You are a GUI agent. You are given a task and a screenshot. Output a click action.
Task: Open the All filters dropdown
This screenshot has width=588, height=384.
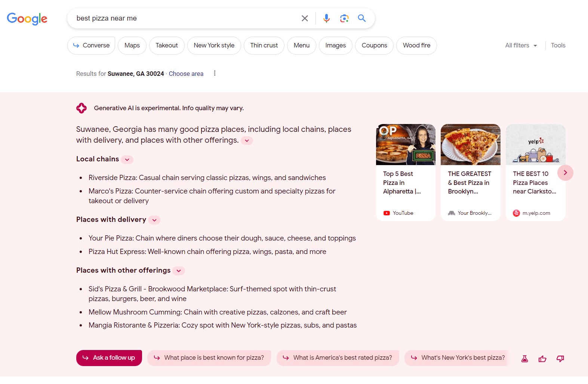tap(521, 46)
